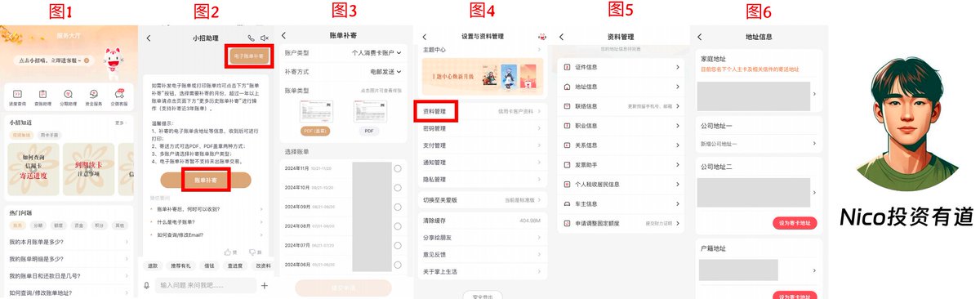Tap the 车主信息 car icon
The height and width of the screenshot is (299, 980).
pyautogui.click(x=568, y=203)
